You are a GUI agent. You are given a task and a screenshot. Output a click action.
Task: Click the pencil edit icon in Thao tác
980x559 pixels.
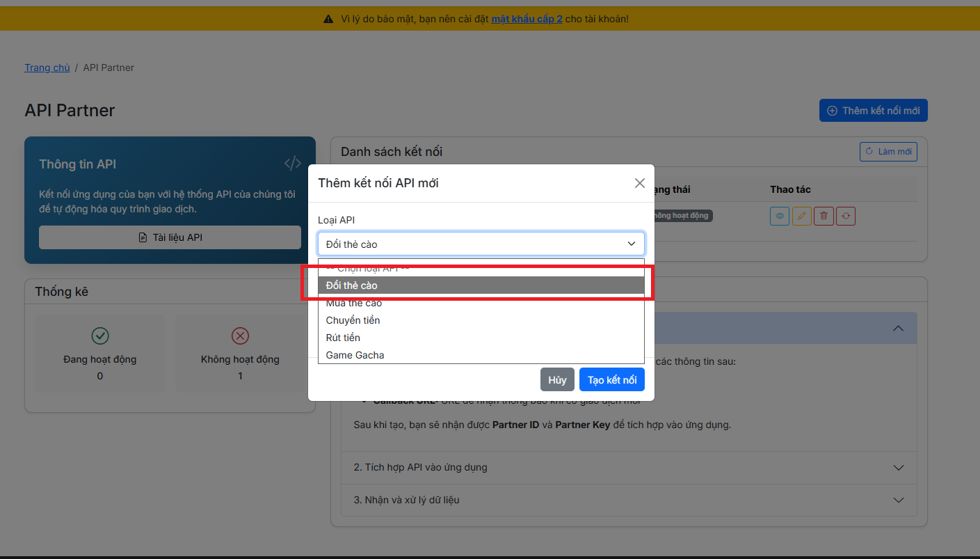click(801, 216)
